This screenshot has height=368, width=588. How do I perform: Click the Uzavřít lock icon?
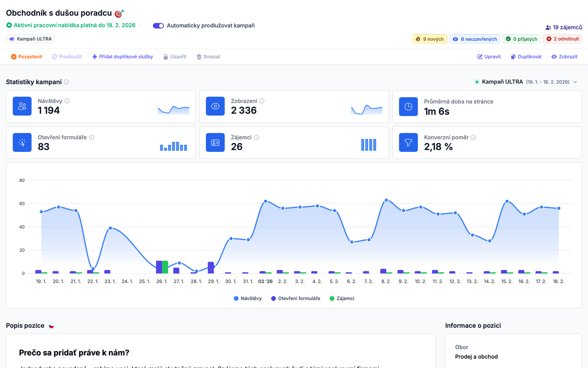(x=166, y=57)
